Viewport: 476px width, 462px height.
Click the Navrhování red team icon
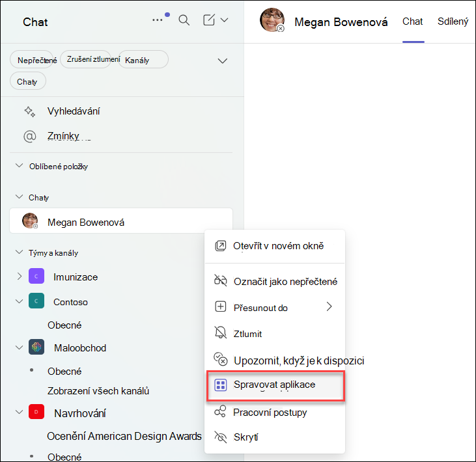36,412
